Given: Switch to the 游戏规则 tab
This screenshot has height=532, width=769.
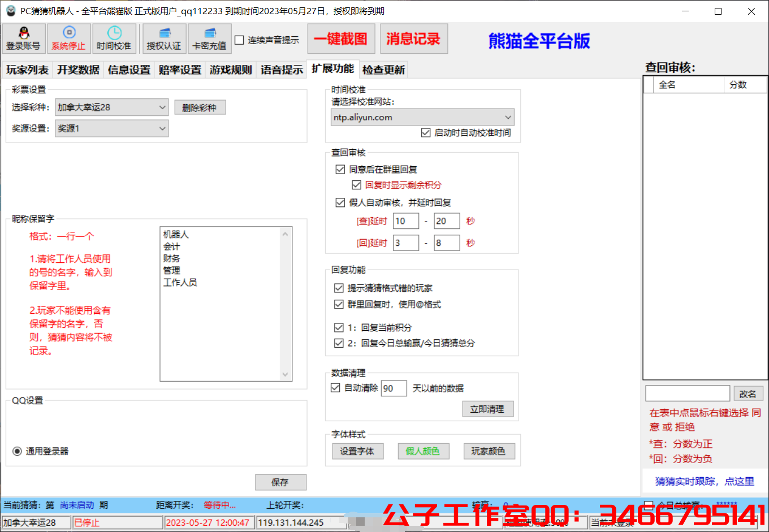Looking at the screenshot, I should [231, 70].
